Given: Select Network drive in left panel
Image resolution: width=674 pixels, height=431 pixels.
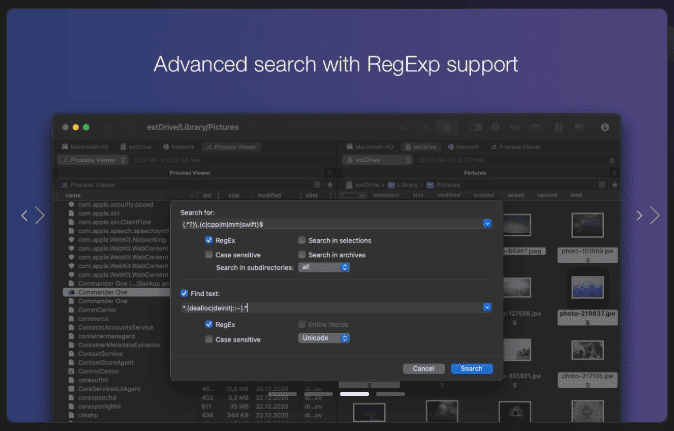Looking at the screenshot, I should [179, 147].
